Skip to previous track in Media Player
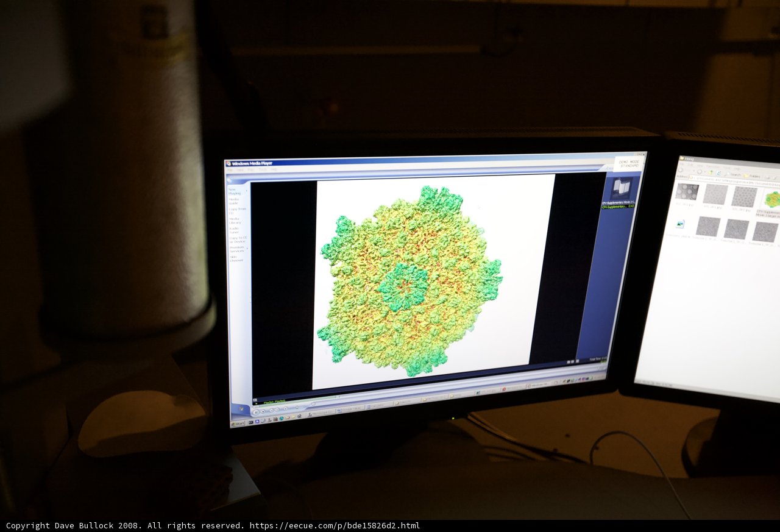Image resolution: width=780 pixels, height=532 pixels. pos(272,410)
